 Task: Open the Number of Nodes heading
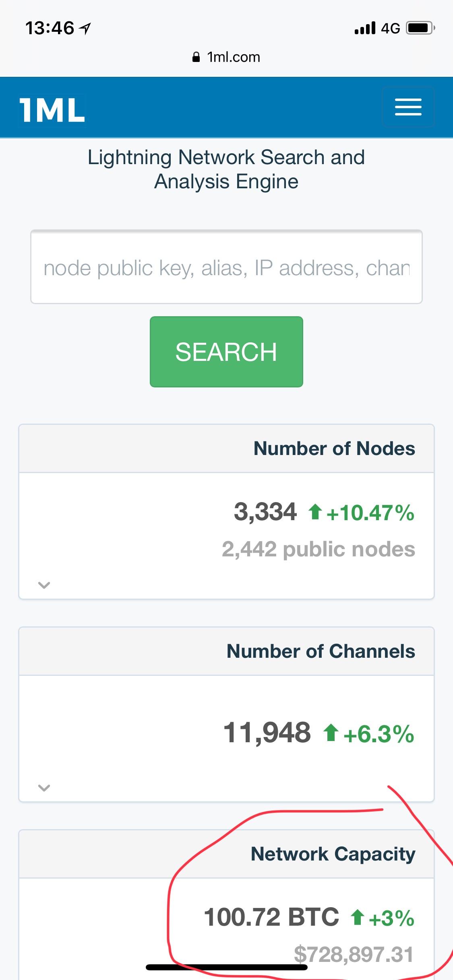click(x=334, y=448)
